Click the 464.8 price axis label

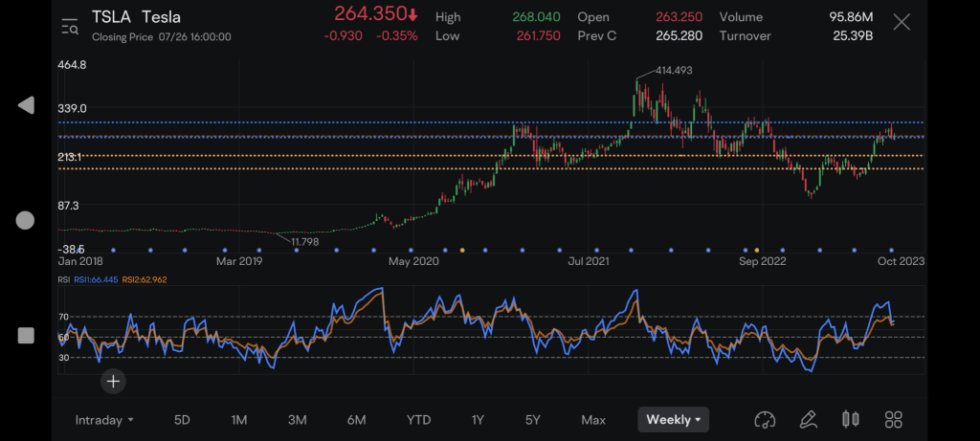[x=72, y=65]
